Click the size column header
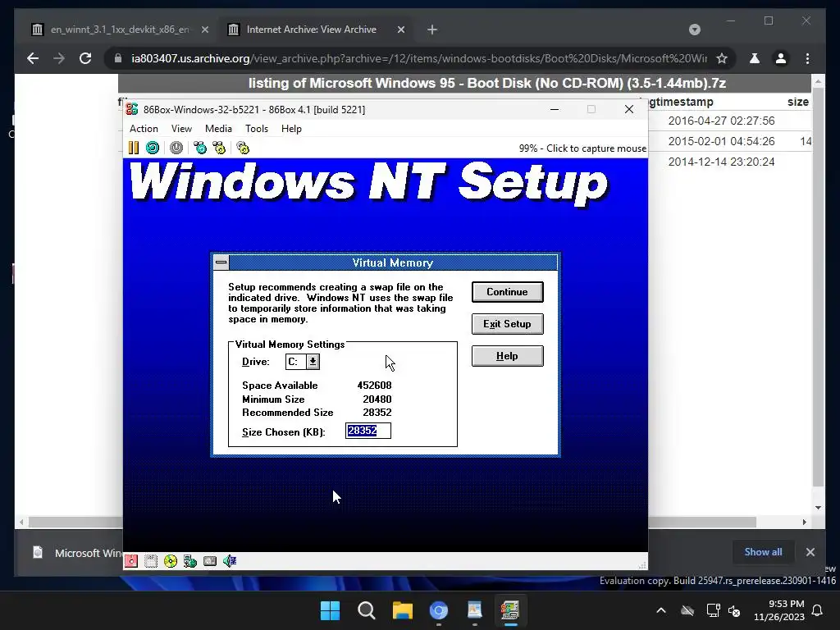The image size is (840, 630). (x=797, y=102)
